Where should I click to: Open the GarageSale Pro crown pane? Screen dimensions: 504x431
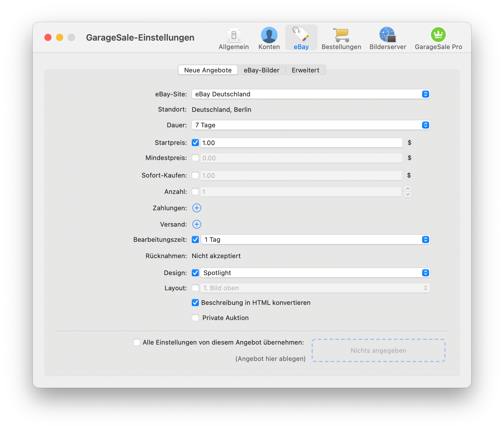[x=438, y=39]
